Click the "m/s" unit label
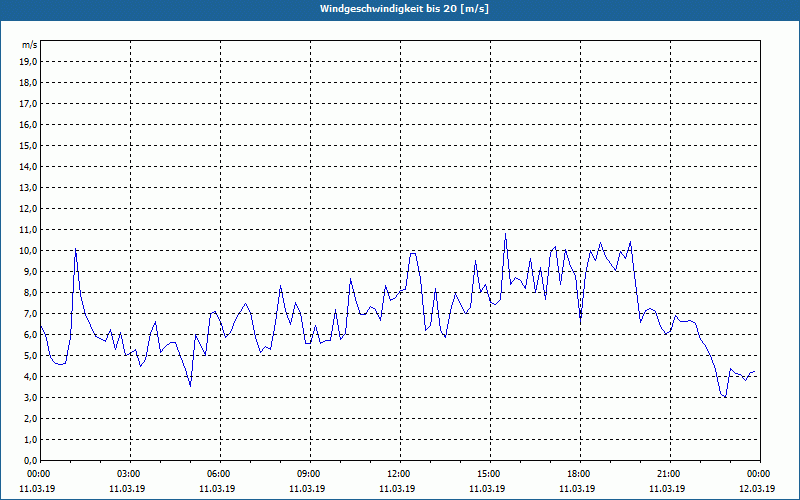Screen dimensions: 800x500 click(30, 45)
